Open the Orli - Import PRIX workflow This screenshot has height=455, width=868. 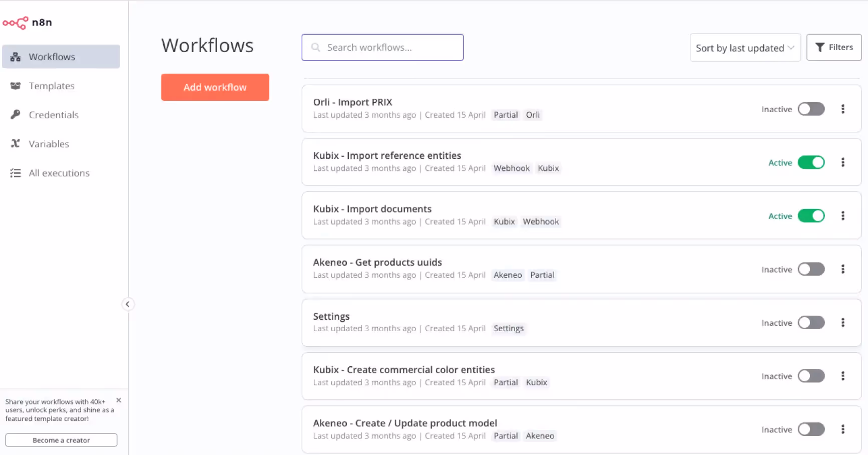point(352,102)
